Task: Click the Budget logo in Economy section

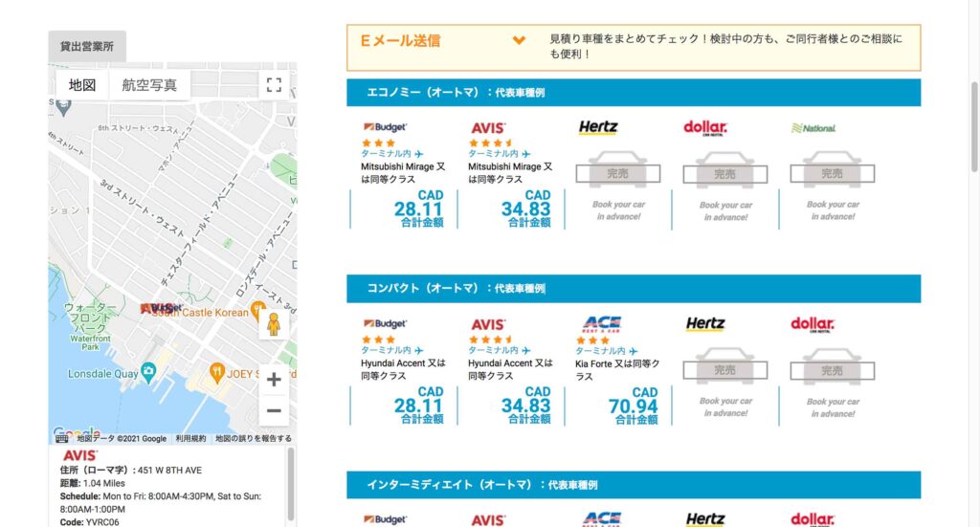Action: pyautogui.click(x=385, y=127)
